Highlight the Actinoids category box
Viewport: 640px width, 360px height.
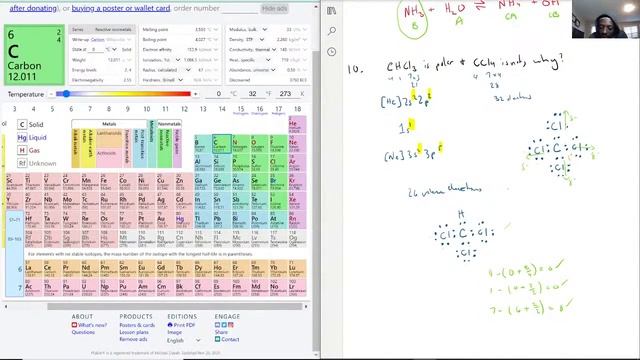tap(109, 158)
